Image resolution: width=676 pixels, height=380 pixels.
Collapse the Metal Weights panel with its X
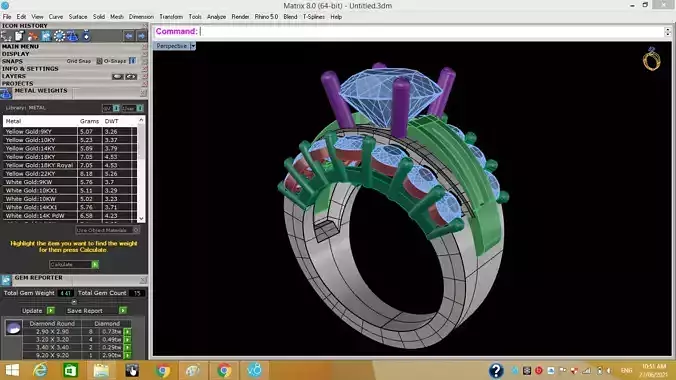coord(143,93)
